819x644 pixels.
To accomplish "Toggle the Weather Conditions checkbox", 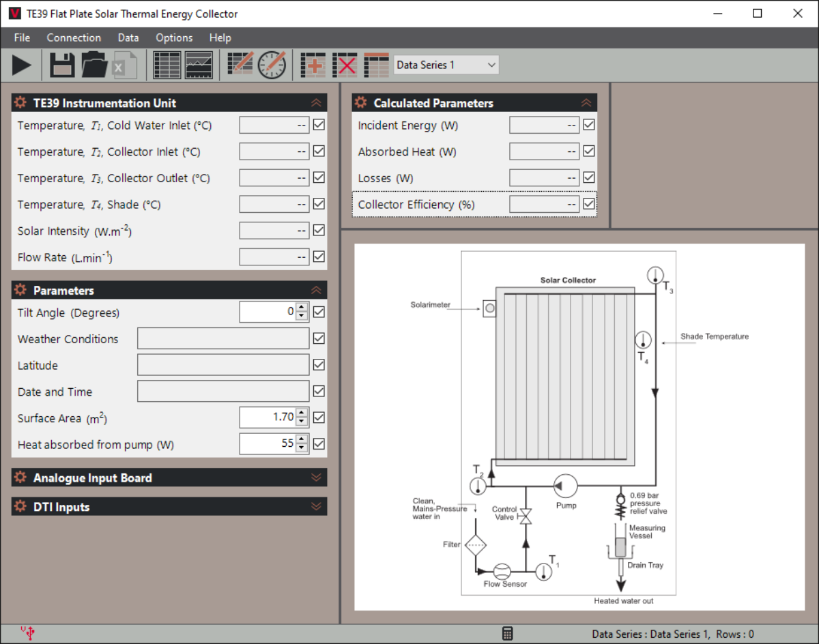I will pyautogui.click(x=319, y=338).
